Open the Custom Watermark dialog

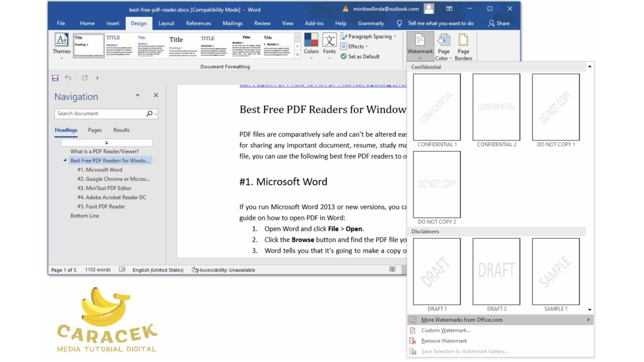(x=447, y=330)
